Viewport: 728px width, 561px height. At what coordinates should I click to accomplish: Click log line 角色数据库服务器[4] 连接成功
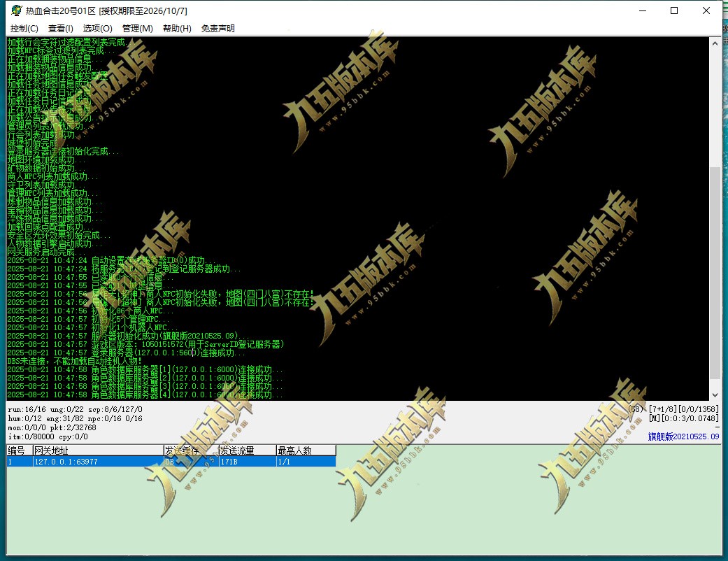click(x=145, y=395)
